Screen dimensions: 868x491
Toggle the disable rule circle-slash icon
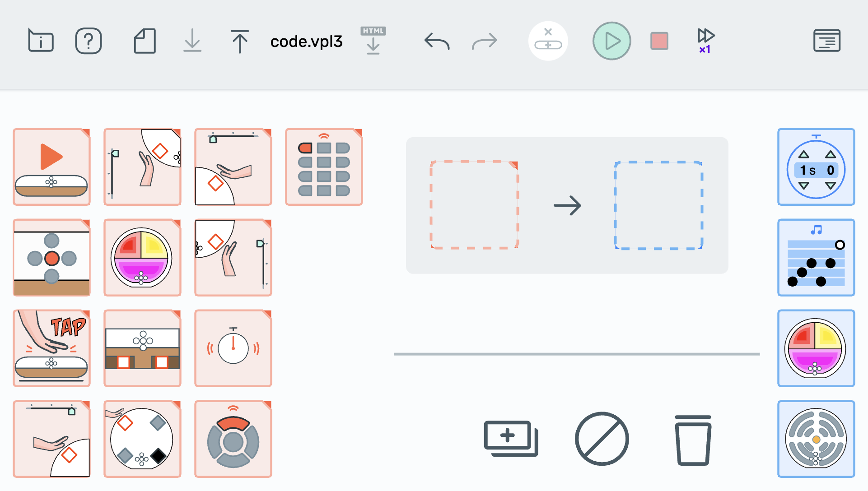[602, 438]
